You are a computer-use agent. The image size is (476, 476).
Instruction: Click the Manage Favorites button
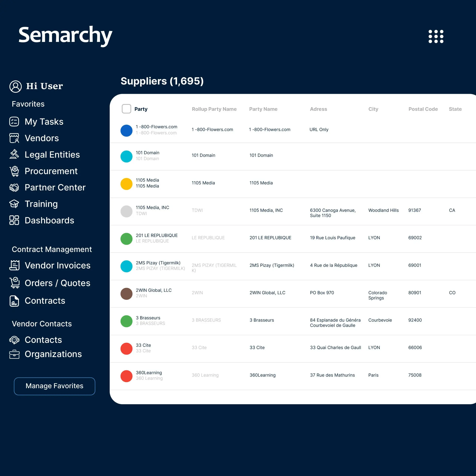click(x=54, y=386)
